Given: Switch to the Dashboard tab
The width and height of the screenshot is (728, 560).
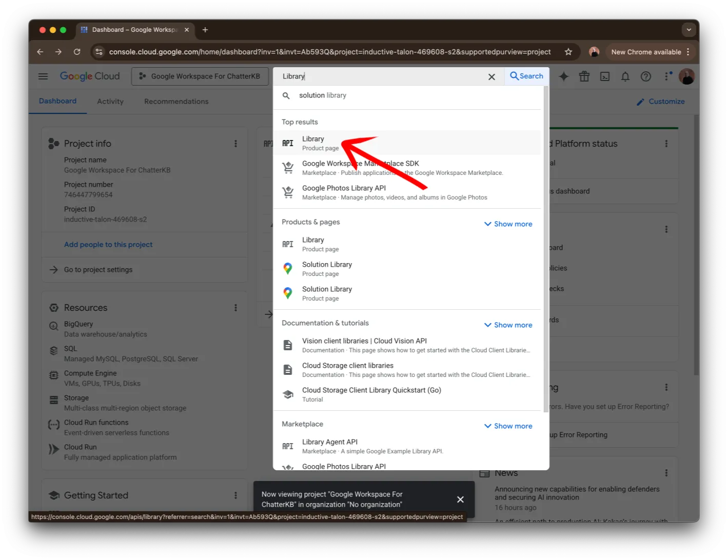Looking at the screenshot, I should tap(57, 102).
